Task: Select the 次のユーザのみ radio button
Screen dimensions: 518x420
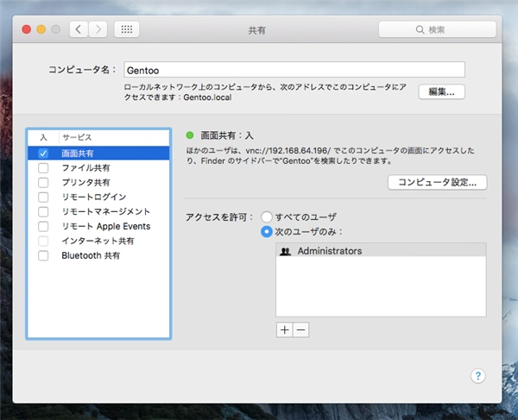Action: [x=267, y=231]
